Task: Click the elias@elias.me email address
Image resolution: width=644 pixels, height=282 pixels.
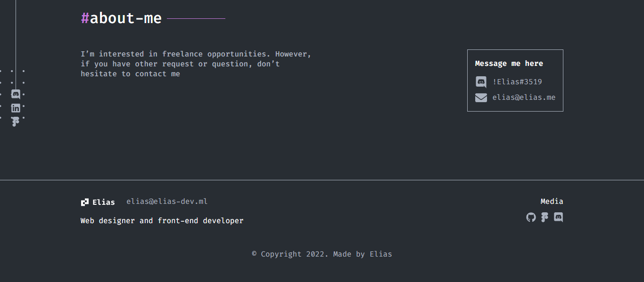Action: click(x=524, y=97)
